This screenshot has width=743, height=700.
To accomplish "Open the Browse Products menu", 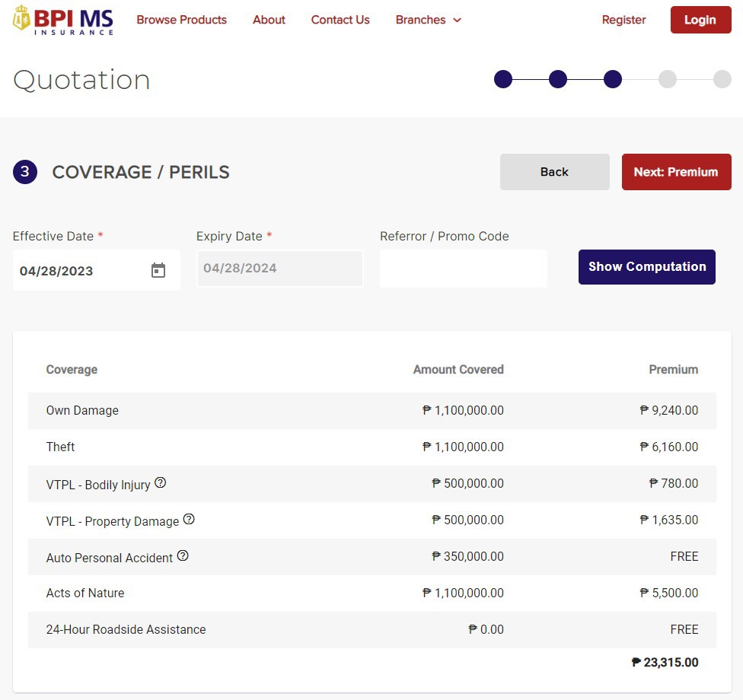I will coord(182,20).
